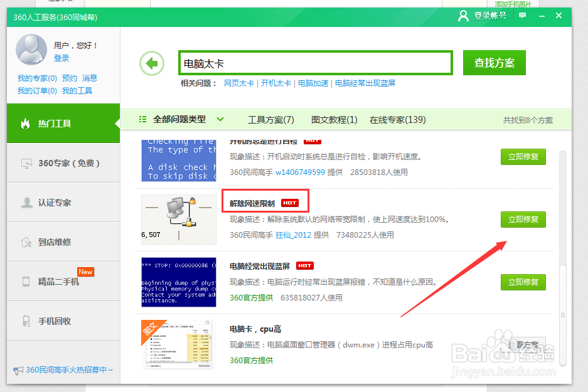Open provider 狂仙_2012 profile link
Viewport: 588px width, 392px height.
pyautogui.click(x=293, y=235)
